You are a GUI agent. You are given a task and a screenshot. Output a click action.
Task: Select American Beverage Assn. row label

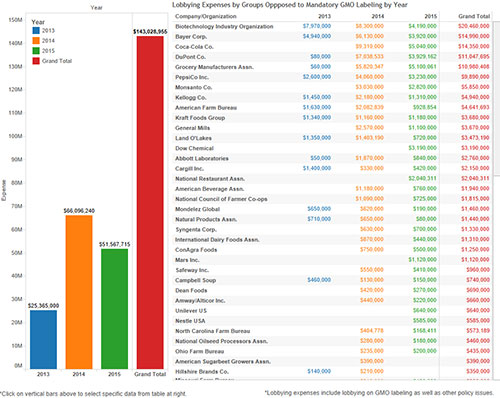(210, 189)
